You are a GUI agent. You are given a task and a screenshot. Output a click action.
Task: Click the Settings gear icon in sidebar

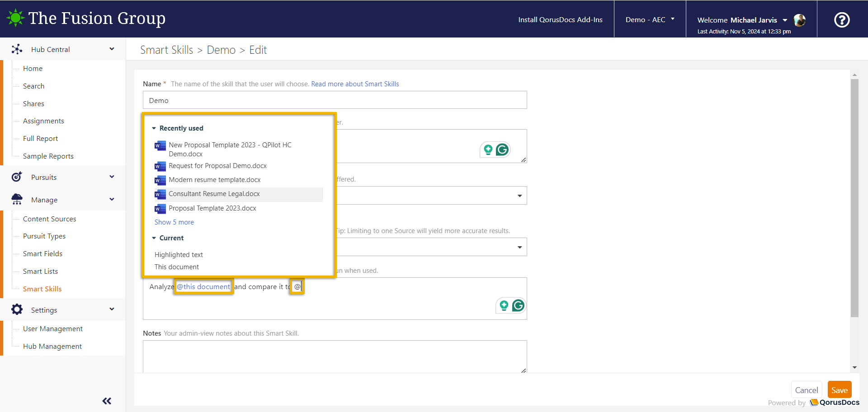tap(17, 309)
